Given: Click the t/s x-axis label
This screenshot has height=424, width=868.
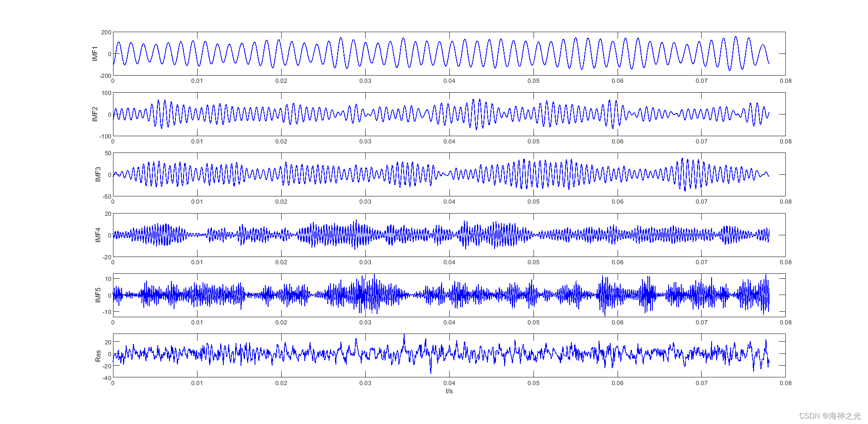Looking at the screenshot, I should [449, 391].
